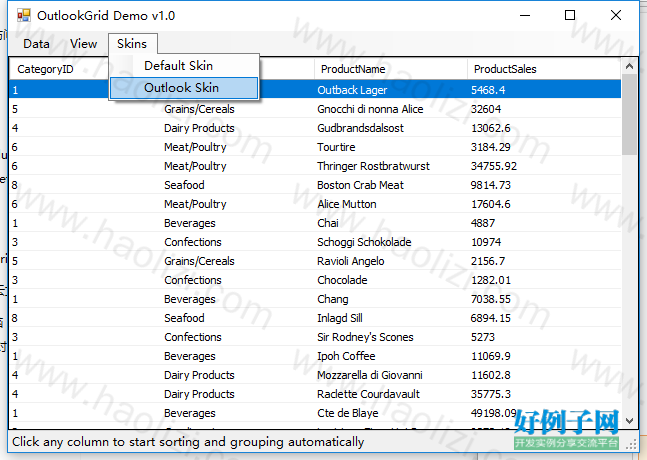Click Confections in the Chocolade row
The image size is (647, 460).
click(x=193, y=280)
